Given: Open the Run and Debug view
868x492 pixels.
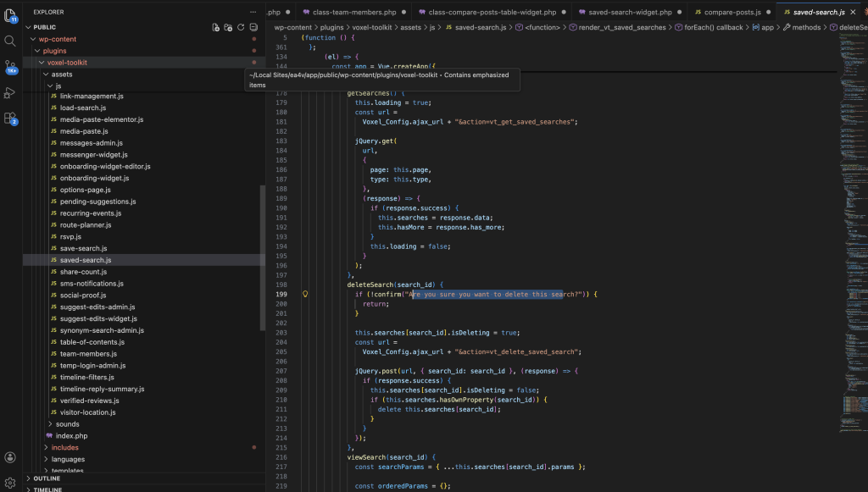Looking at the screenshot, I should click(10, 92).
